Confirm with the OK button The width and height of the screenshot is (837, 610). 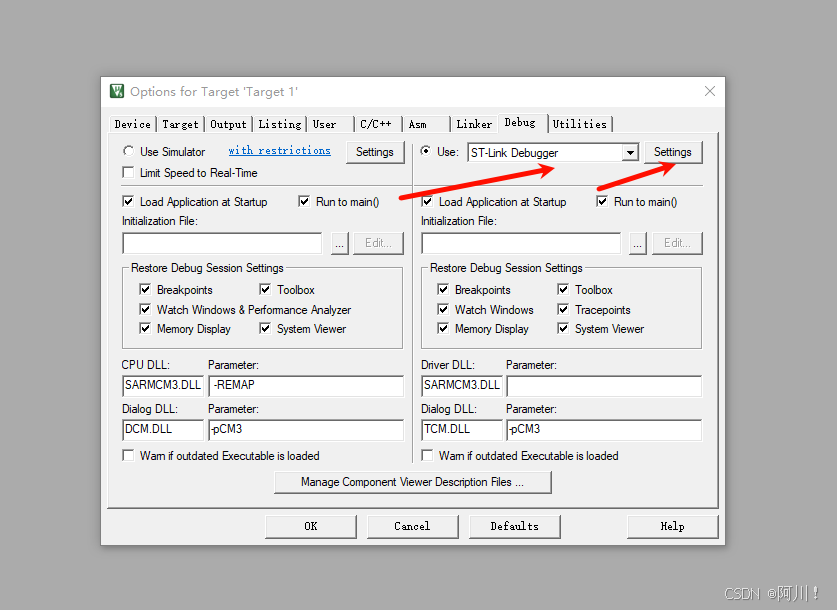[311, 526]
